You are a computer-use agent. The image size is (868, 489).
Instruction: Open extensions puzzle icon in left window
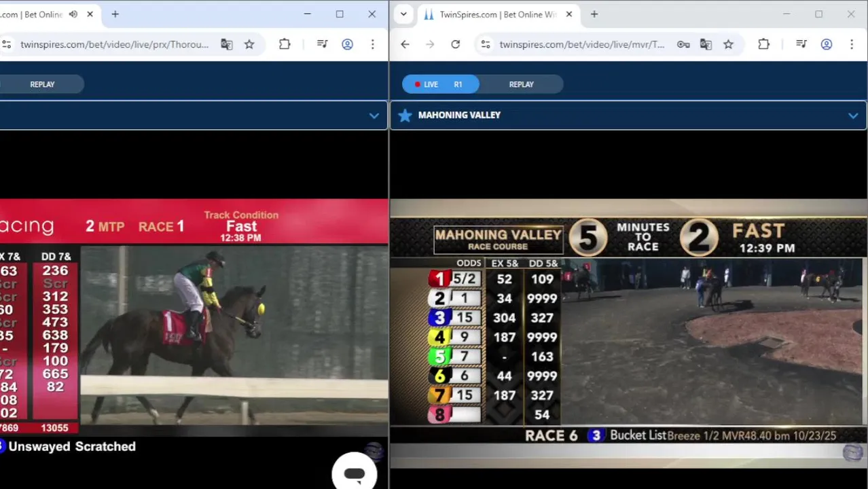285,44
